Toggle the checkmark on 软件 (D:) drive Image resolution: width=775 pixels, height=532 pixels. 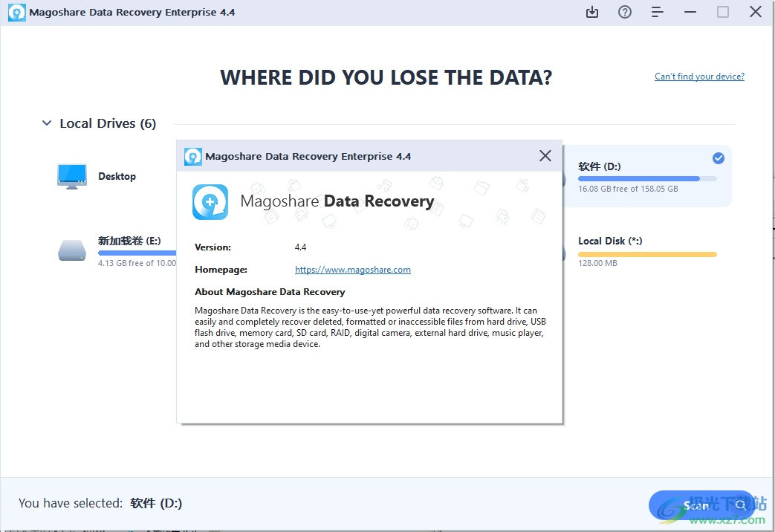[719, 158]
